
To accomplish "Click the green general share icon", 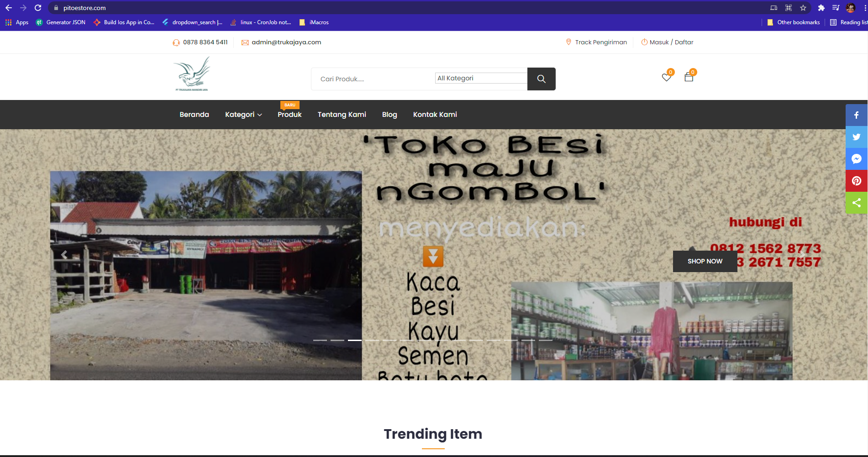I will pos(856,203).
